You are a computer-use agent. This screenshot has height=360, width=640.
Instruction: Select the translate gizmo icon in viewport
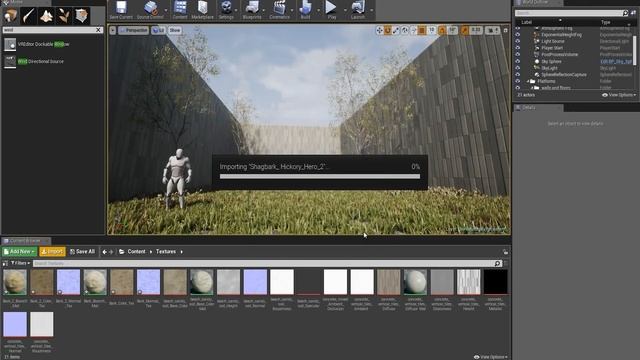(380, 30)
